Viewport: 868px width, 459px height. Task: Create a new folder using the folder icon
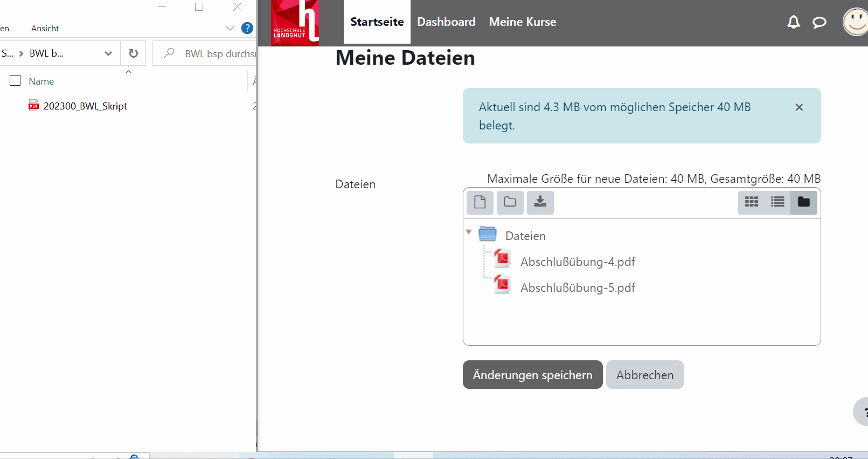[510, 202]
